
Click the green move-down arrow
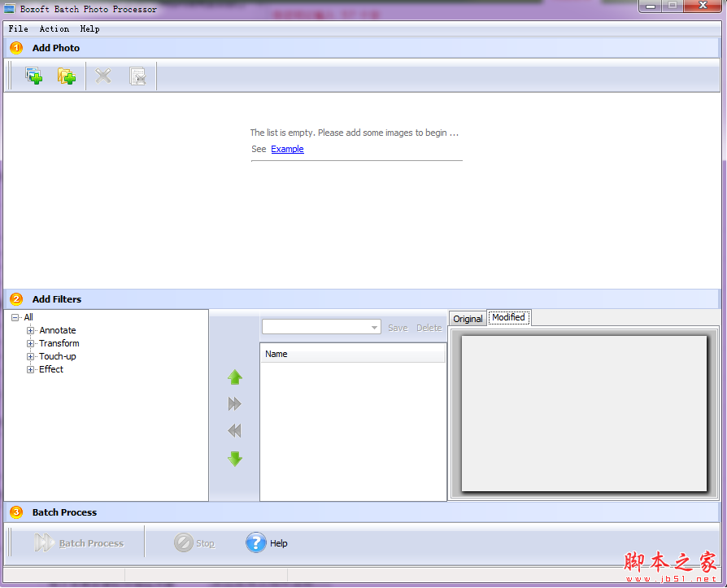tap(235, 459)
